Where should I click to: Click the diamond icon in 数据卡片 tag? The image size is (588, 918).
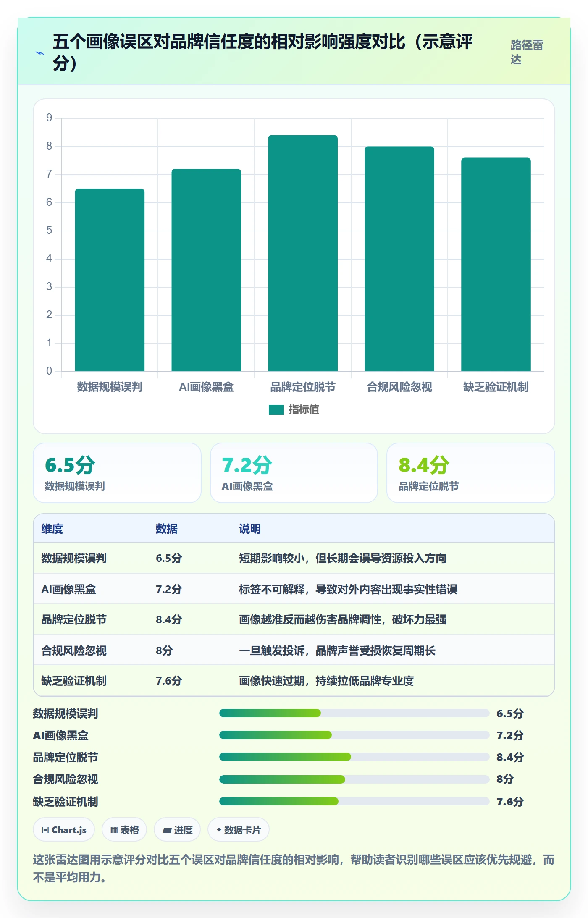click(219, 830)
